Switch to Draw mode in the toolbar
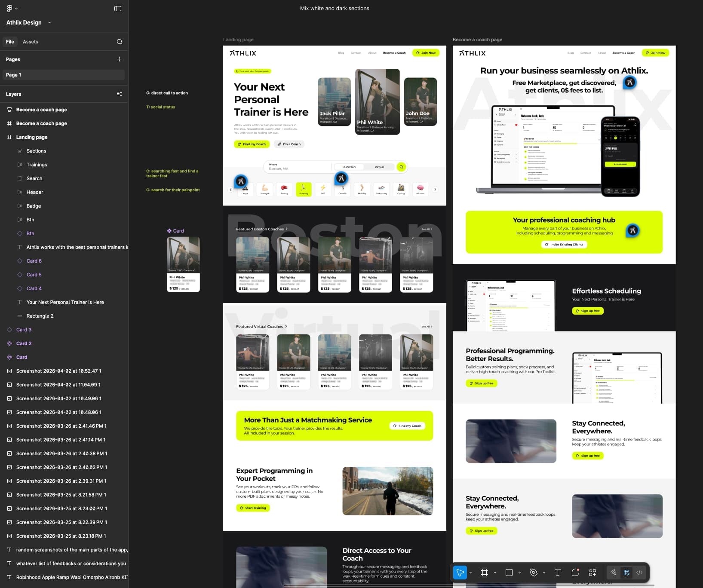 click(x=614, y=573)
